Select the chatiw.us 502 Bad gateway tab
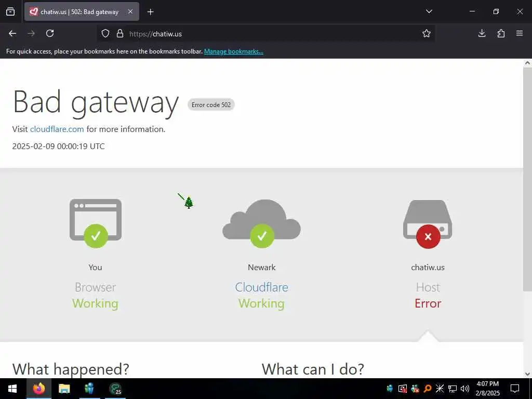The image size is (532, 399). (x=82, y=11)
